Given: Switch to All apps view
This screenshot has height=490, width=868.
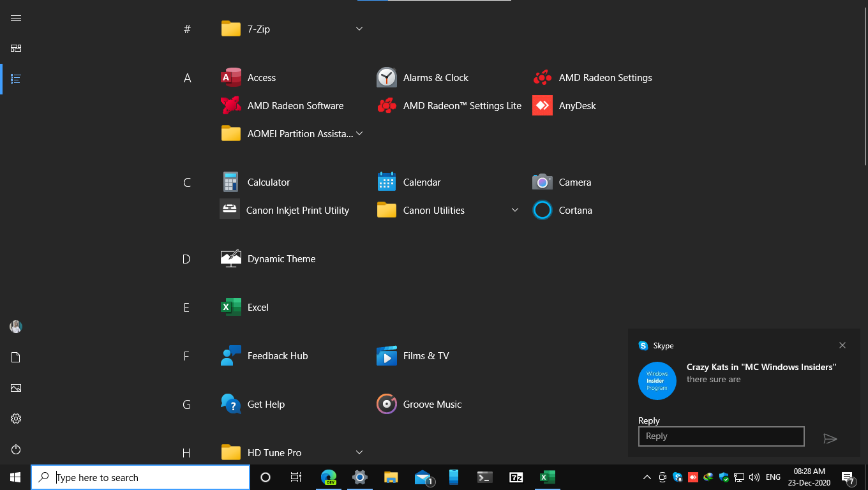Looking at the screenshot, I should pyautogui.click(x=16, y=79).
